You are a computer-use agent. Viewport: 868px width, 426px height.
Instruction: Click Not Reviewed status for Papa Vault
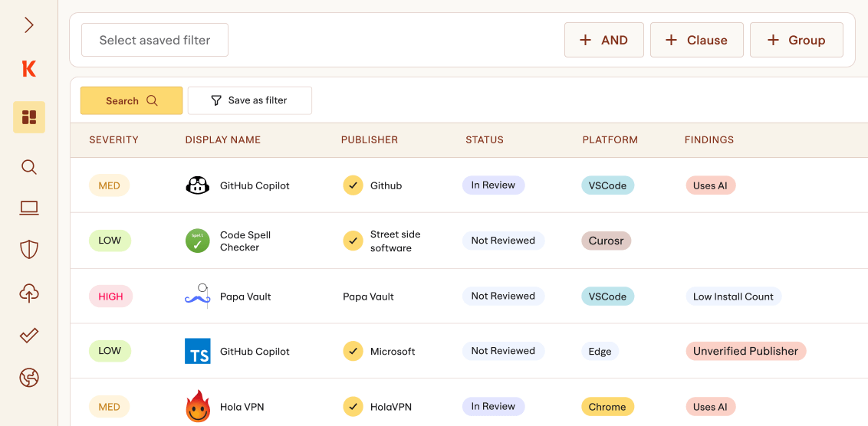tap(503, 296)
